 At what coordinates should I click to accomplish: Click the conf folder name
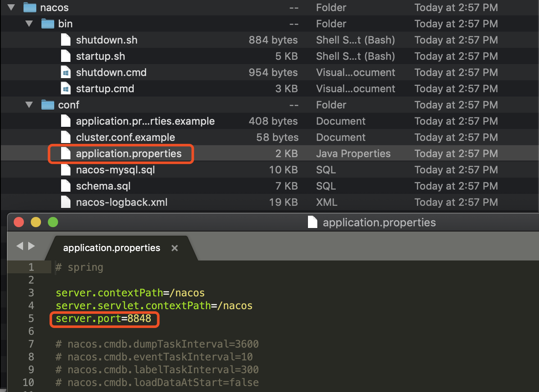click(69, 105)
